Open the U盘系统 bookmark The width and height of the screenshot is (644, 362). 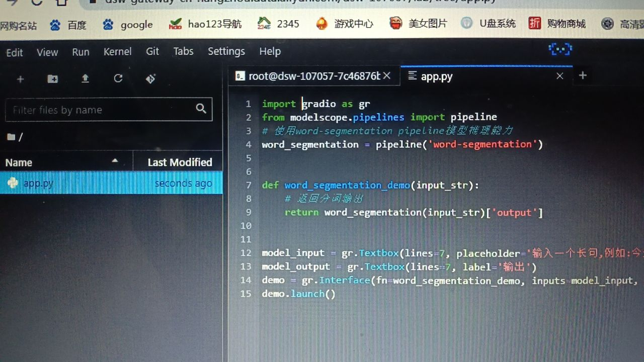tap(489, 23)
